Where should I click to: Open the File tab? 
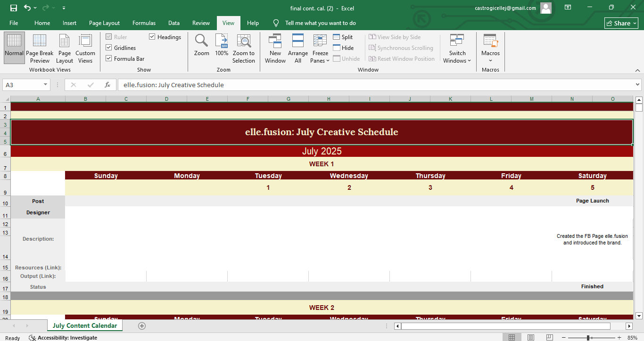click(14, 23)
